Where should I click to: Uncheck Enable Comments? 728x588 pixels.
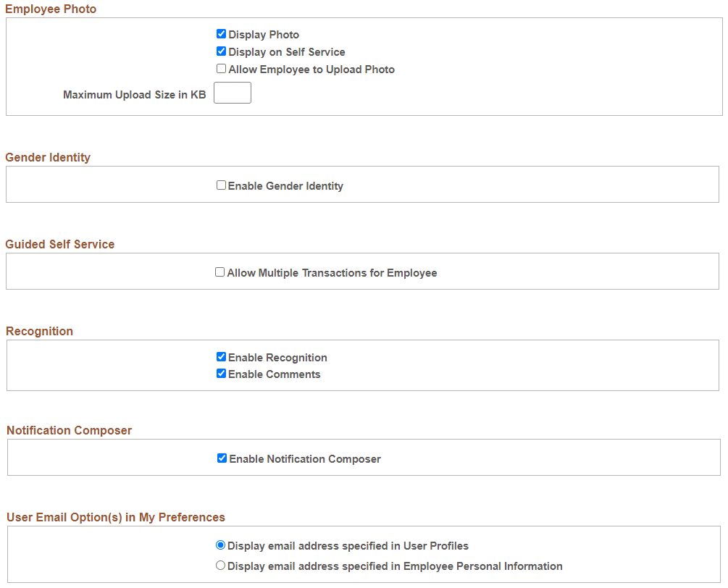(222, 373)
